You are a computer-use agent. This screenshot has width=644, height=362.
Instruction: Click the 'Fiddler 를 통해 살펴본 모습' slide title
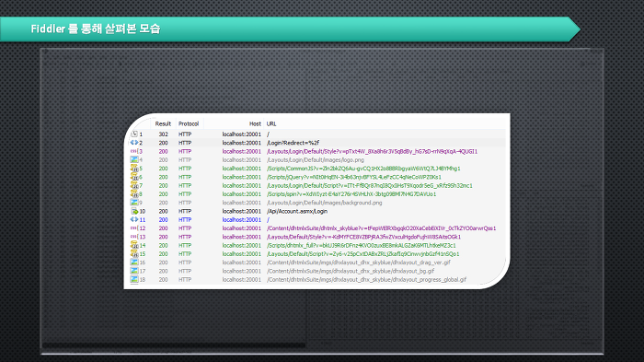coord(96,29)
